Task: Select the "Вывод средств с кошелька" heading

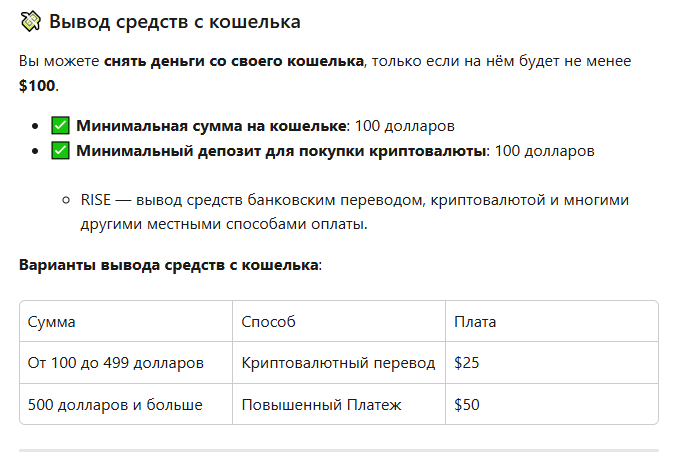Action: 174,21
